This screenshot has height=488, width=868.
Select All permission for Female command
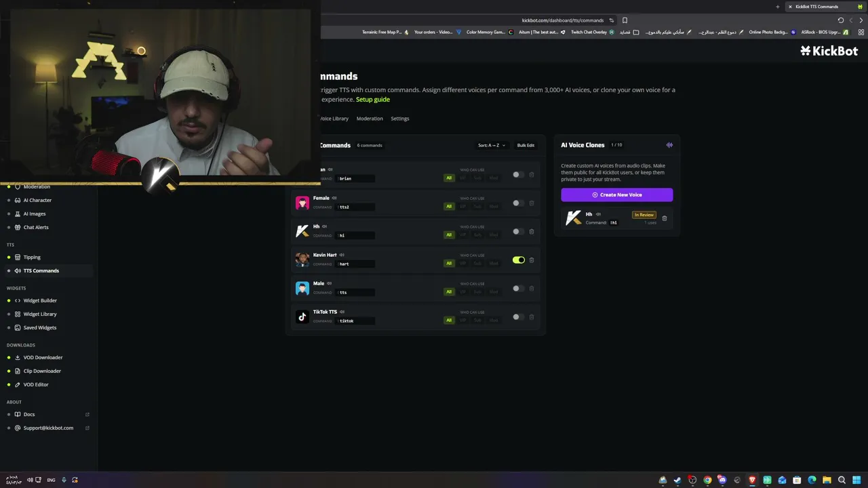448,206
